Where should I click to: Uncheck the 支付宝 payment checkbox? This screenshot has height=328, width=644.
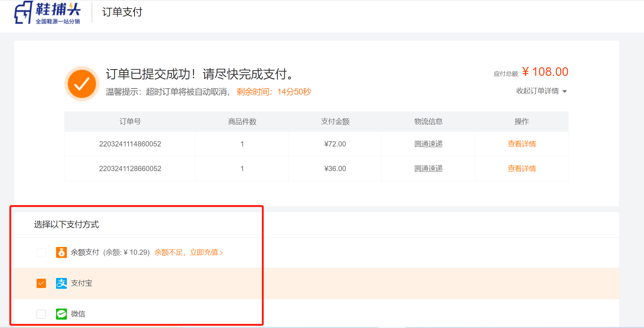click(41, 283)
